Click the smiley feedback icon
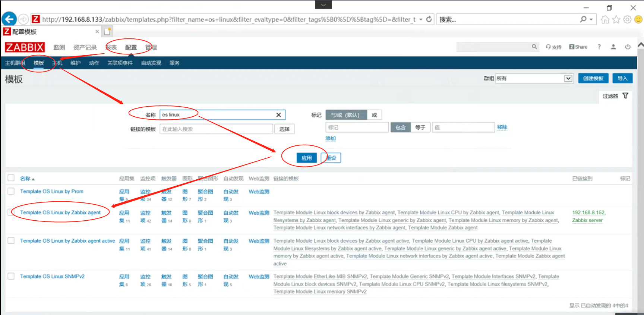 [x=638, y=19]
